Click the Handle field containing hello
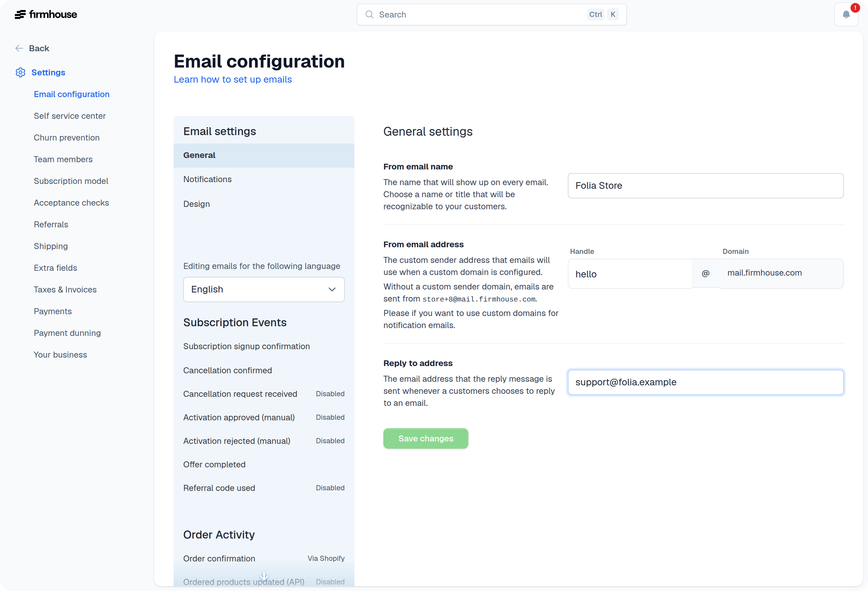Screen dimensions: 868x591 pos(629,274)
